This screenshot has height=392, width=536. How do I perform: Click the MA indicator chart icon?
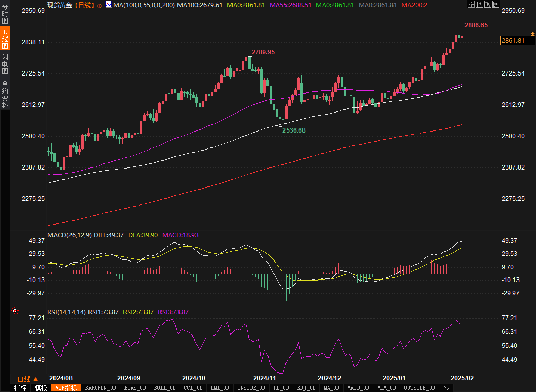click(109, 5)
